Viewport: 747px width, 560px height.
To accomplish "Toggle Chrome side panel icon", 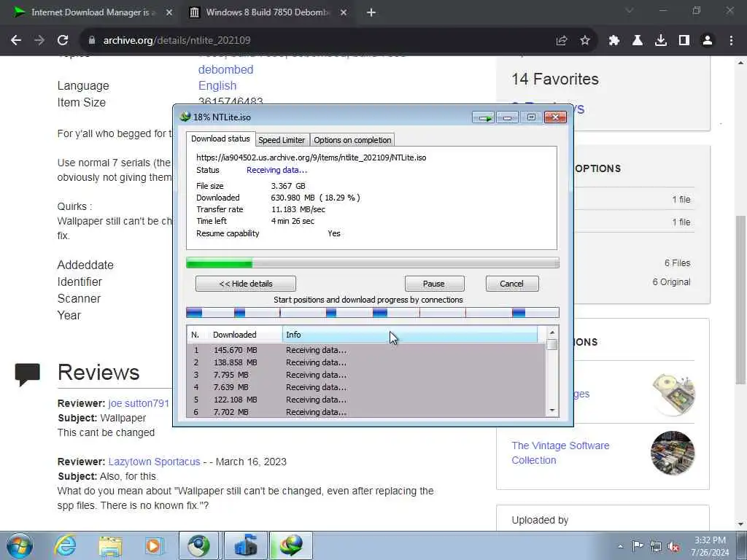I will pos(684,41).
